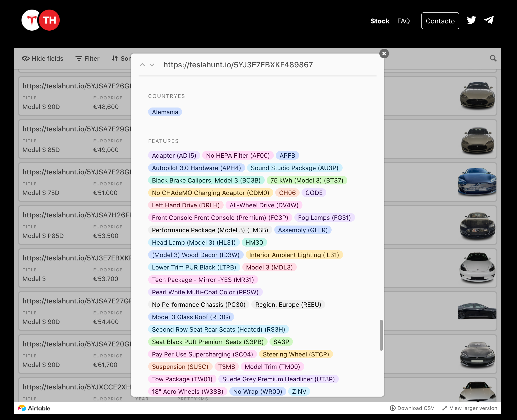The height and width of the screenshot is (420, 517).
Task: Open the Model S P85D €53,500 record
Action: (x=75, y=225)
